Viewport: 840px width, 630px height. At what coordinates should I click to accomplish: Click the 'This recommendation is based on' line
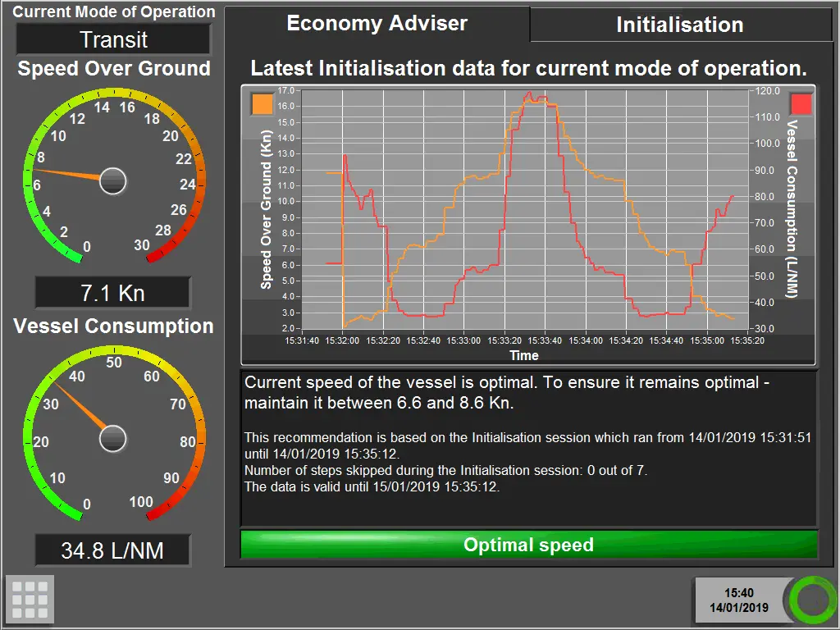[x=527, y=445]
